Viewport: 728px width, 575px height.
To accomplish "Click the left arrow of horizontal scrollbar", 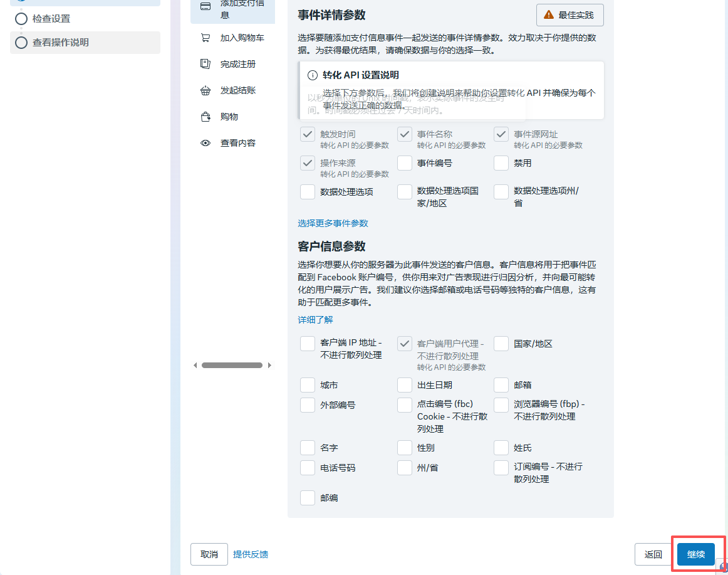I will 195,365.
